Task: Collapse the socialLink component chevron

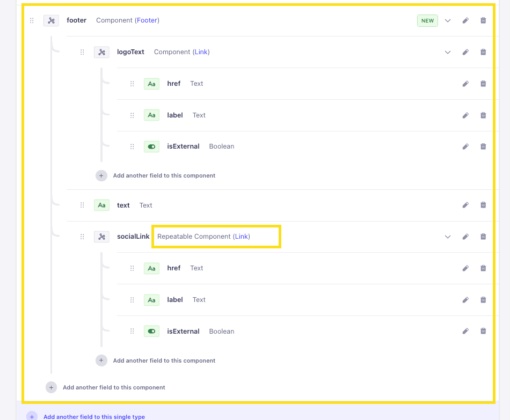Action: [x=448, y=237]
